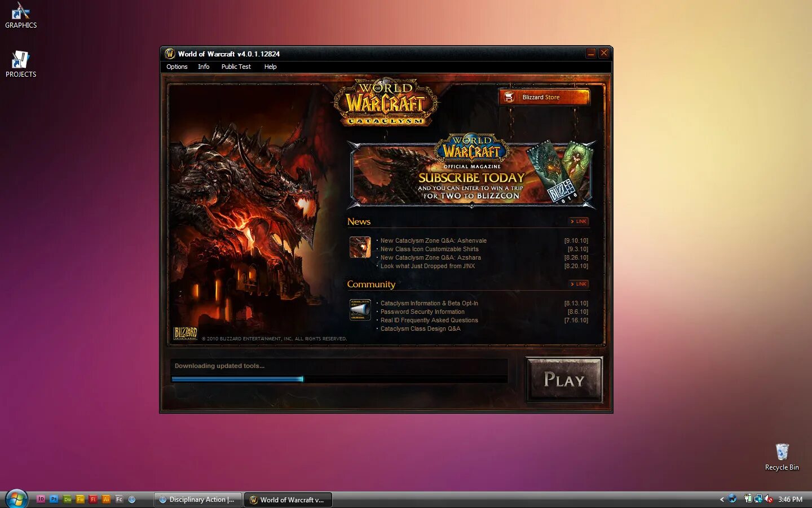Open New Cataclysm Zone Q&A: Ashenvale

pos(433,240)
